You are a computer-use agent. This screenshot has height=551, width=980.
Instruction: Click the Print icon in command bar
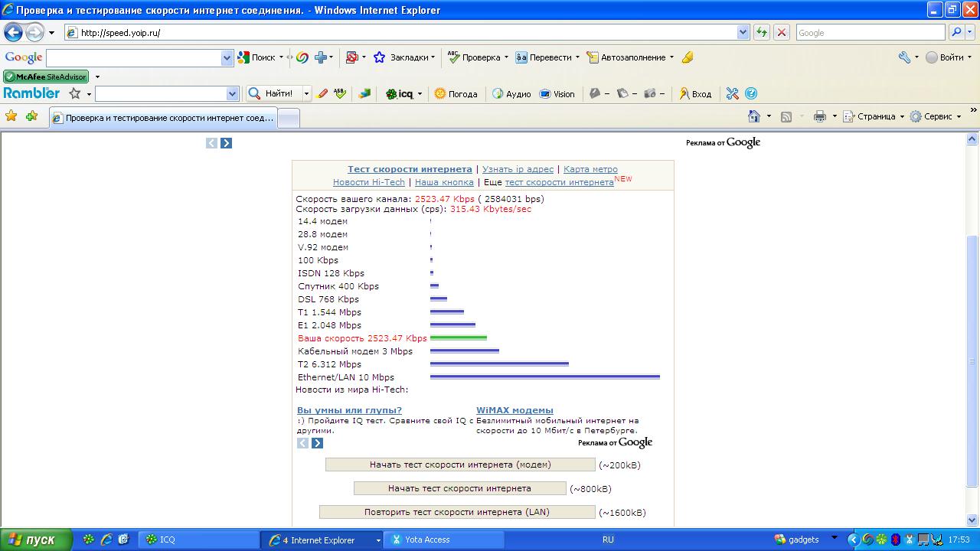pyautogui.click(x=819, y=116)
